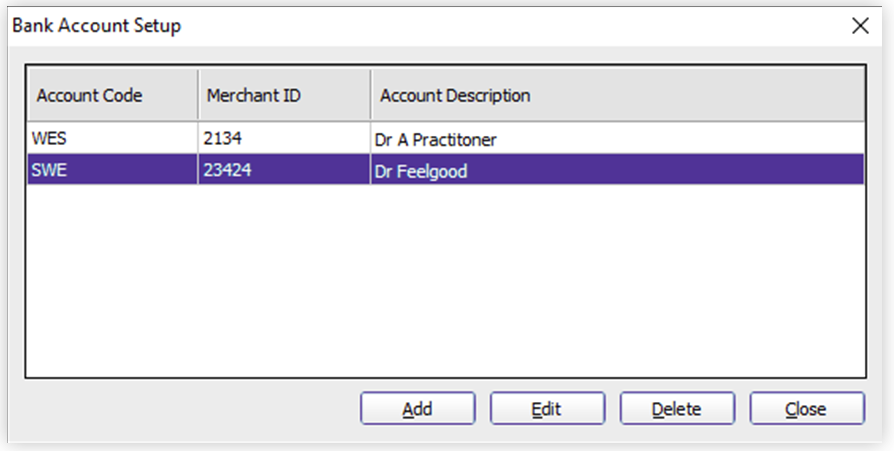Click the Add button
The image size is (894, 451).
pos(417,408)
